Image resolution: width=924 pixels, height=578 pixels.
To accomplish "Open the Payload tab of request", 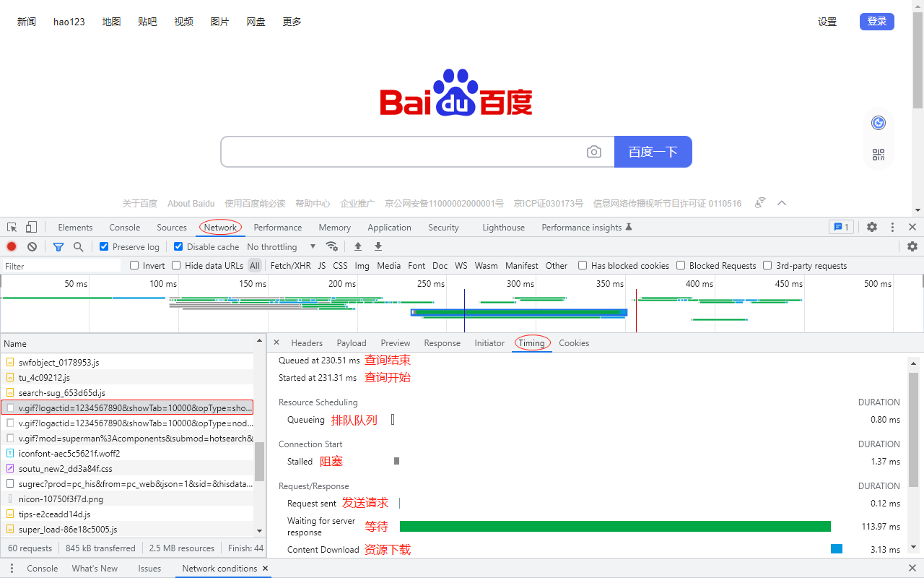I will (x=352, y=342).
